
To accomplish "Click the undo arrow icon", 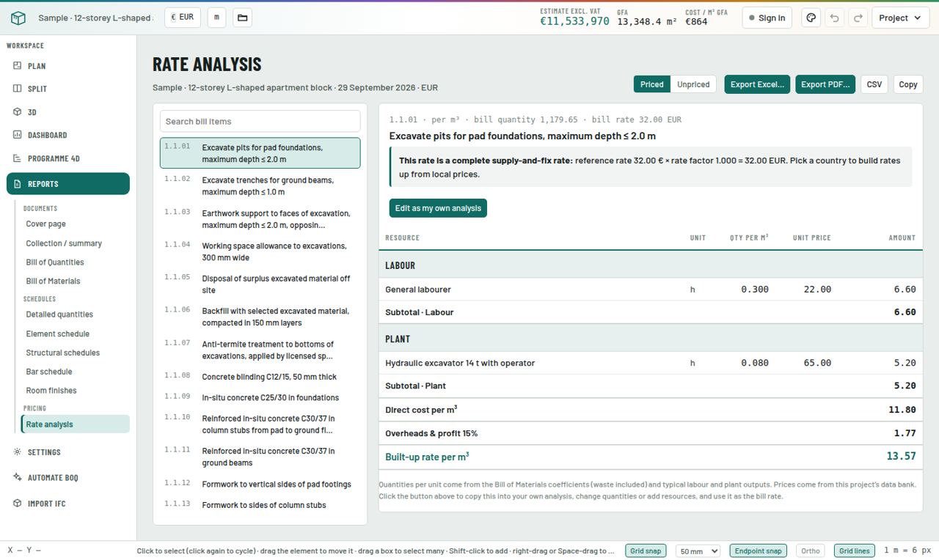I will (834, 18).
